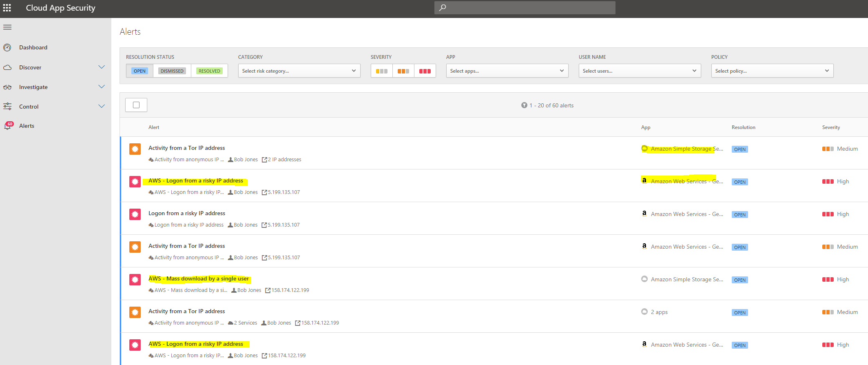Click the Alerts bell icon with the 60 badge
Image resolution: width=868 pixels, height=365 pixels.
tap(8, 126)
